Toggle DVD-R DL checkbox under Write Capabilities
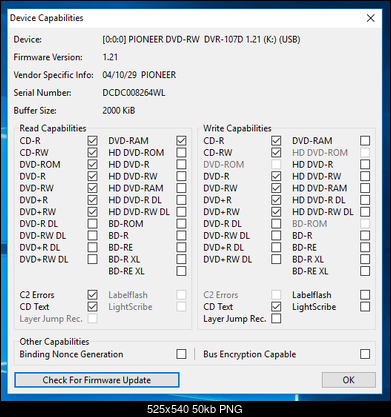This screenshot has height=417, width=391. click(x=276, y=224)
